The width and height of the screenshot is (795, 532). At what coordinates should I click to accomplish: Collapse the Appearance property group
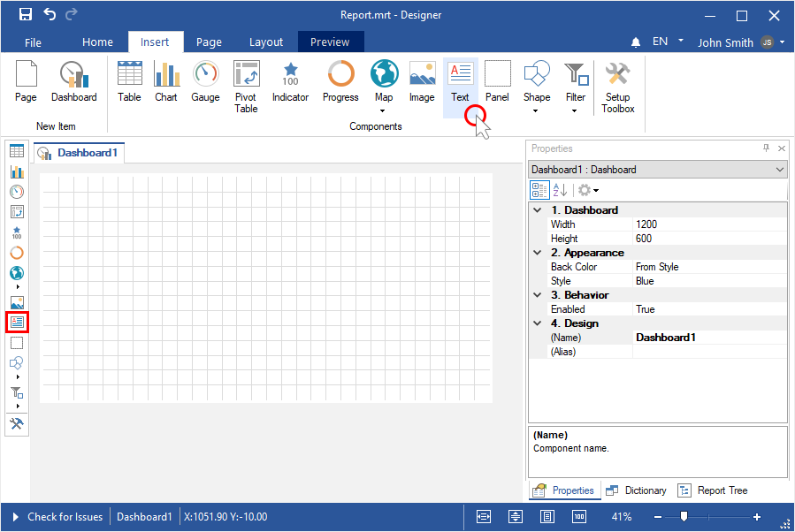point(537,253)
